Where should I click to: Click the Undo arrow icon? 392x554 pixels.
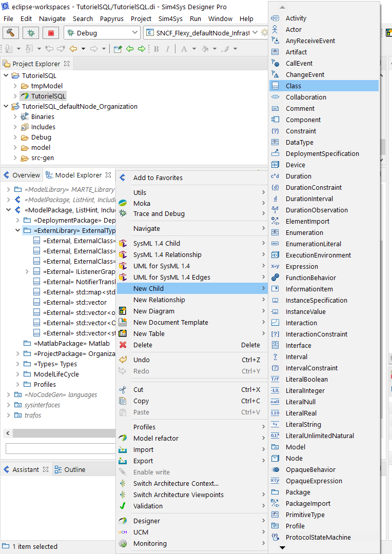[123, 360]
